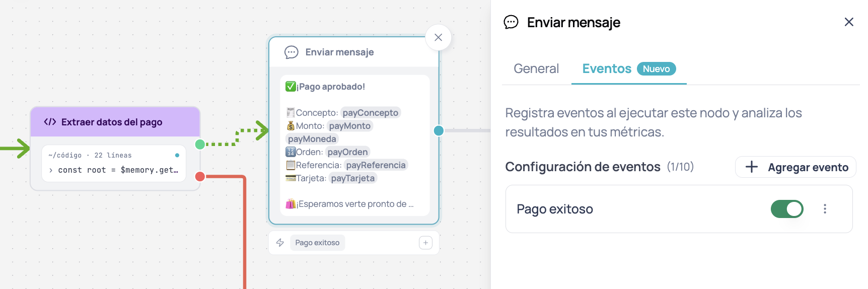868x289 pixels.
Task: Click the code icon on Extraer datos node
Action: [50, 122]
